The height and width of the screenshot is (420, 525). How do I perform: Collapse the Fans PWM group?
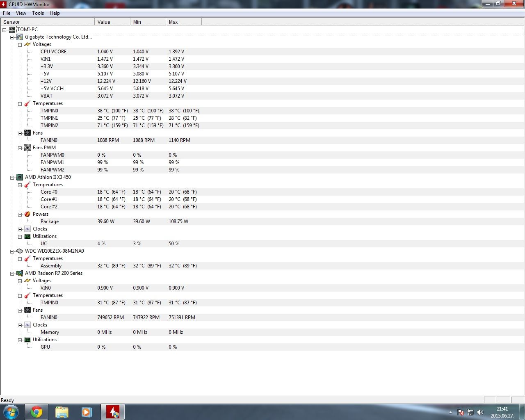20,148
